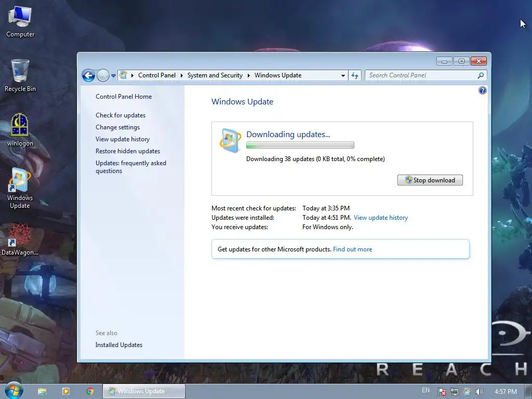Open Change settings
The height and width of the screenshot is (399, 532).
pos(117,127)
